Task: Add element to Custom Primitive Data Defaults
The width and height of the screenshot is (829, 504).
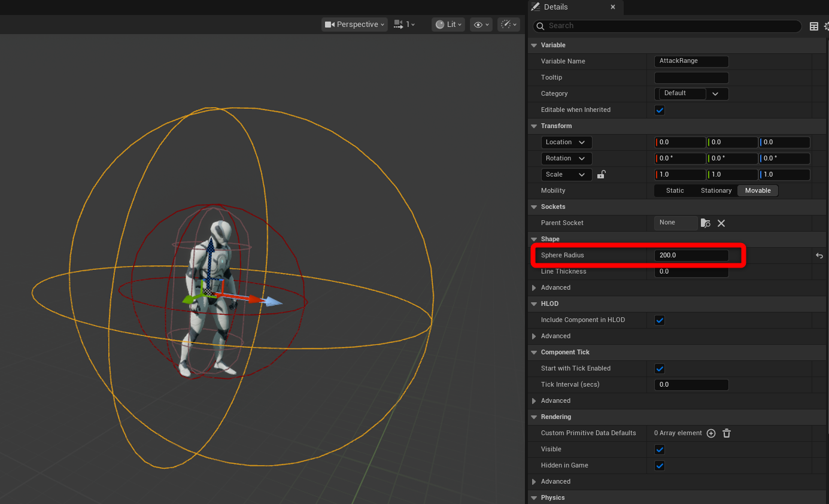Action: coord(711,433)
